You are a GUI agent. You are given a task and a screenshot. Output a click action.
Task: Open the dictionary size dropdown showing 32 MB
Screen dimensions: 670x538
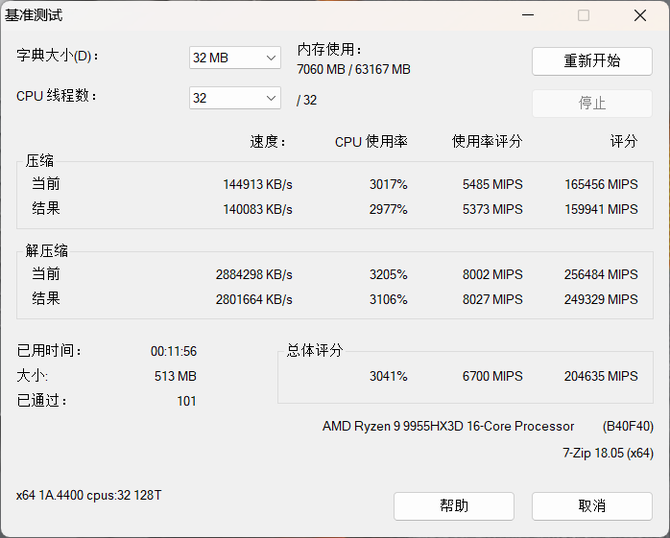tap(235, 58)
